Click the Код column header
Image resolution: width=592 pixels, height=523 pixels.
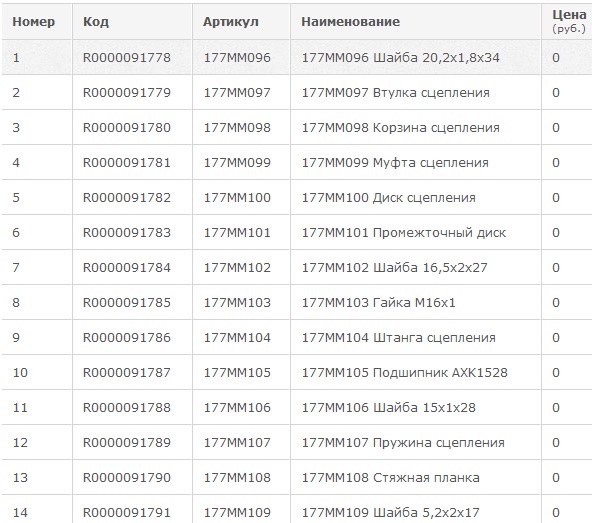click(96, 22)
